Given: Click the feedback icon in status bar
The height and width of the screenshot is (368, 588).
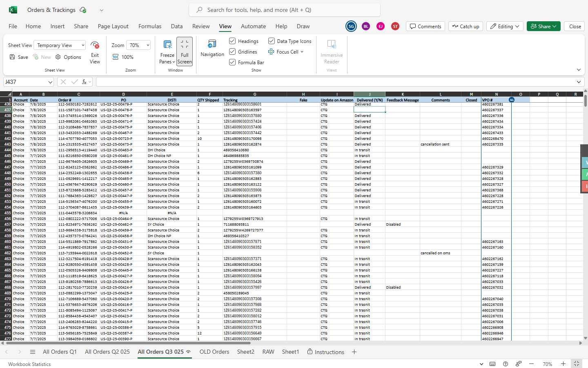Looking at the screenshot, I should (x=518, y=364).
